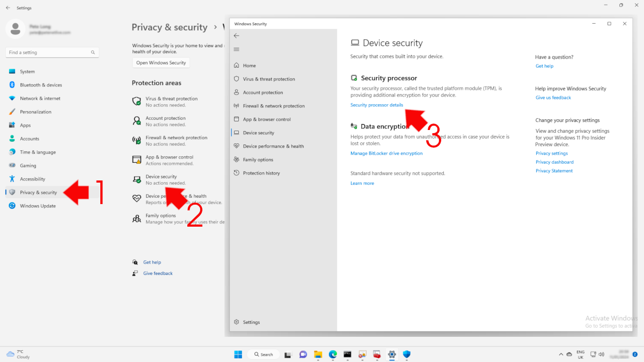Open Account protection in Windows Security sidebar

[263, 92]
